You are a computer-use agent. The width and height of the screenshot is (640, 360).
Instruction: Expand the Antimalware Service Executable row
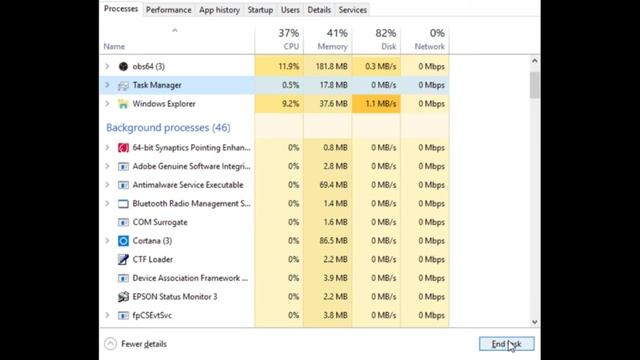(x=107, y=185)
